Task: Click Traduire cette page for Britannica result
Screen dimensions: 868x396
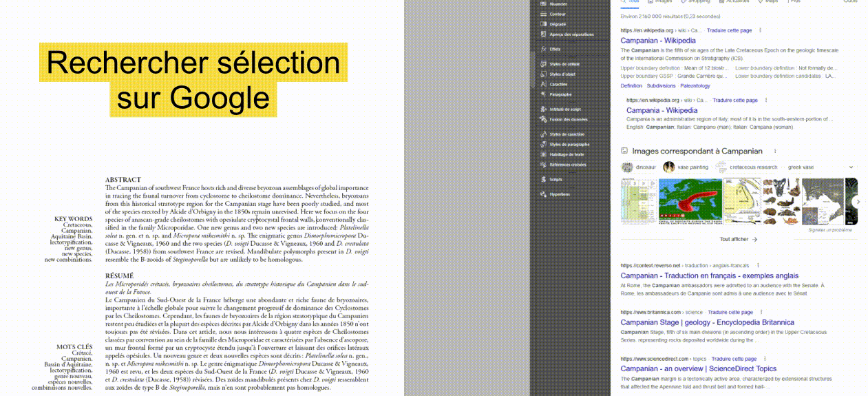Action: [x=730, y=312]
